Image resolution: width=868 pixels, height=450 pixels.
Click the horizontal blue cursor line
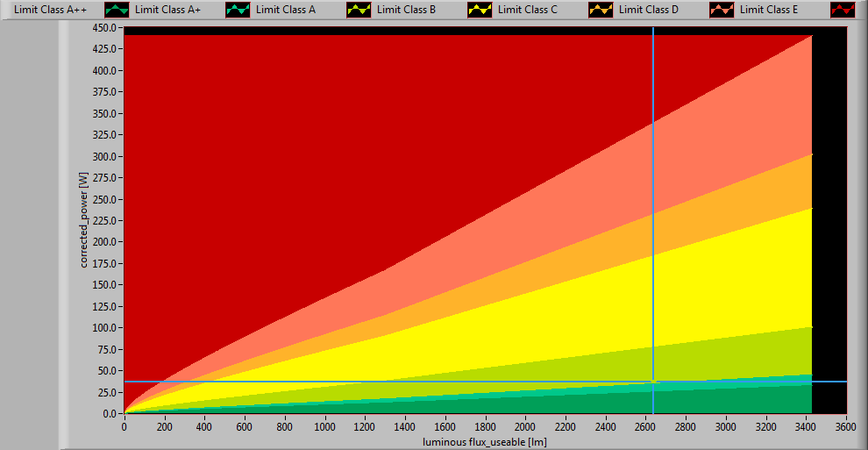[x=351, y=382]
